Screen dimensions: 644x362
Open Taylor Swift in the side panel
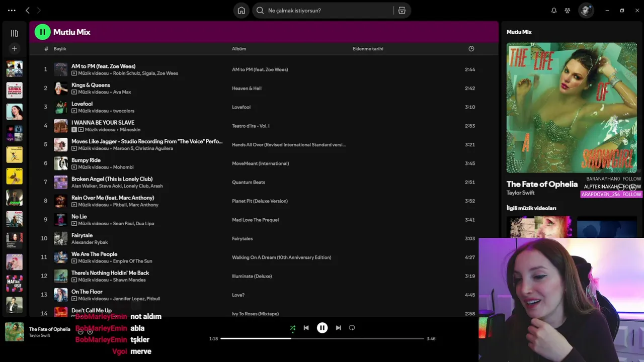[520, 193]
